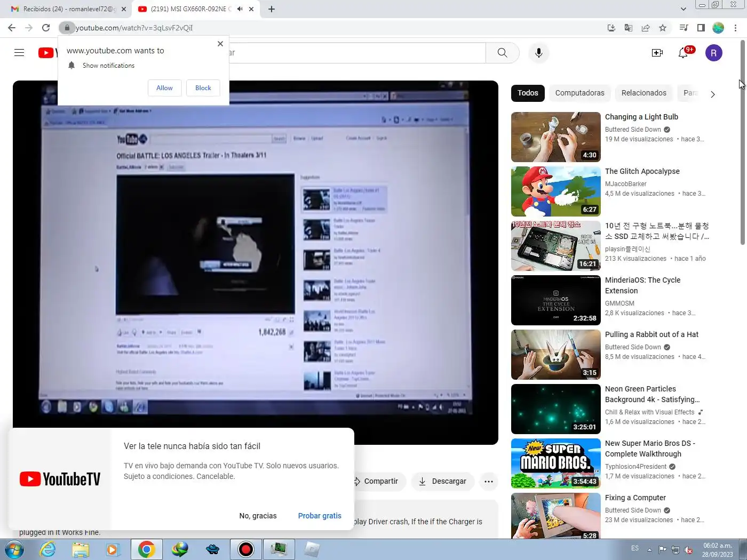
Task: Open Typhlosion4President channel name
Action: 635,467
